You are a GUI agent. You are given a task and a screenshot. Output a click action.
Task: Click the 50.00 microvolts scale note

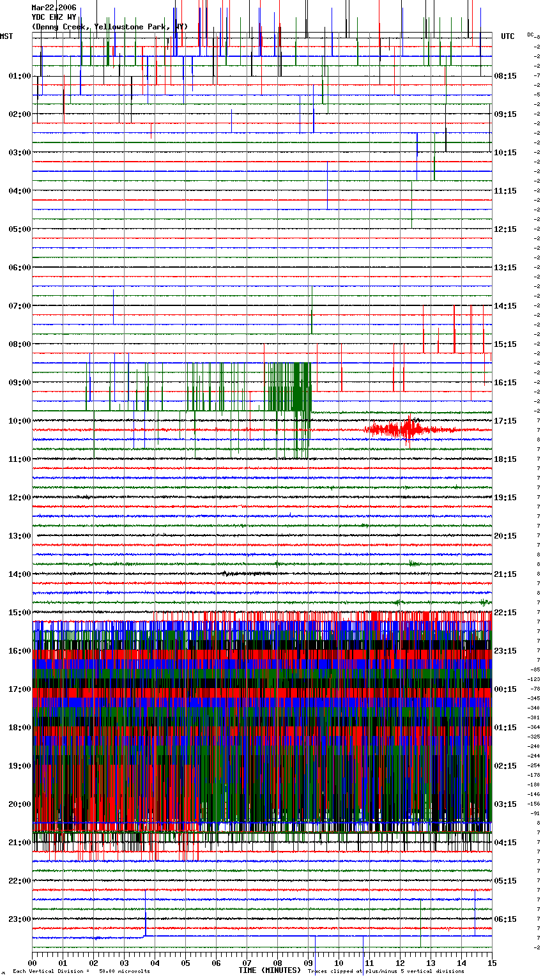click(124, 972)
